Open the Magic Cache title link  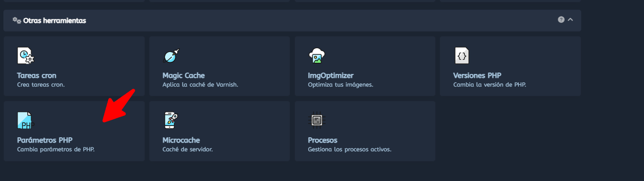click(x=184, y=75)
